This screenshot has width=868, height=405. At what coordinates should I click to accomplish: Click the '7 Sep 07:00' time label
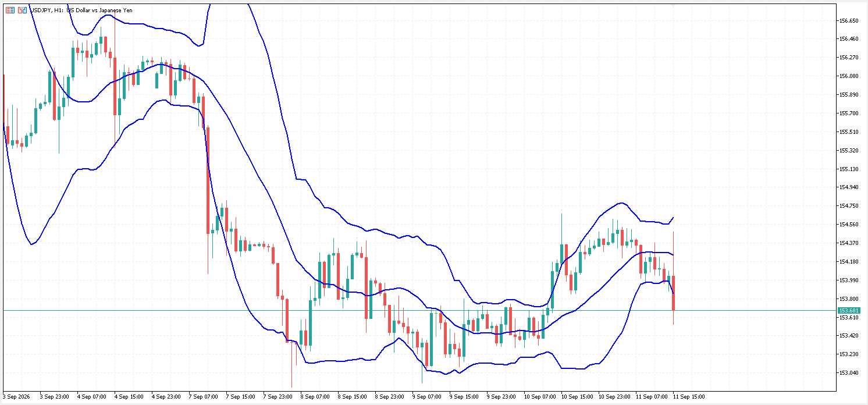pyautogui.click(x=204, y=397)
